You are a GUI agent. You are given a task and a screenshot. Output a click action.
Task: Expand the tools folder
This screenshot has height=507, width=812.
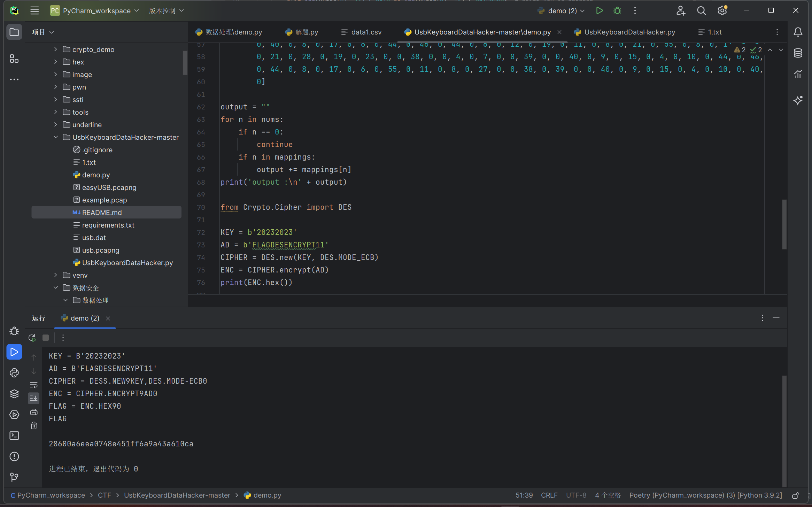tap(55, 112)
